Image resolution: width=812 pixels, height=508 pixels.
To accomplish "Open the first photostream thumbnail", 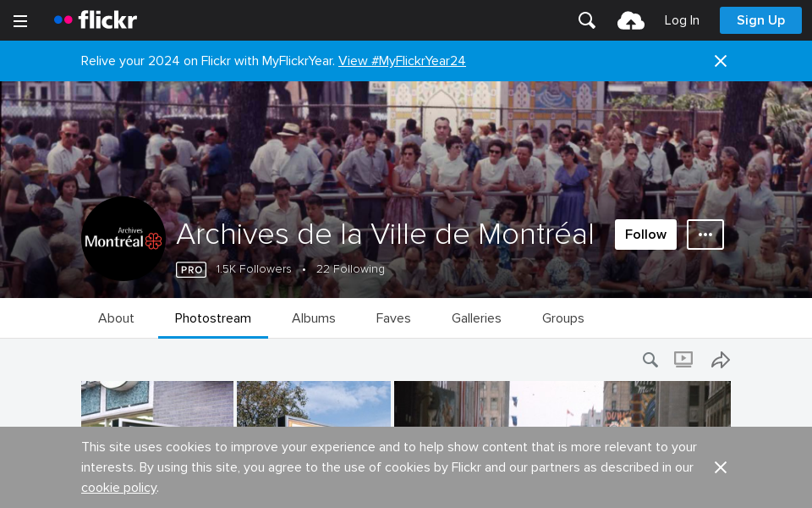I will 157,404.
